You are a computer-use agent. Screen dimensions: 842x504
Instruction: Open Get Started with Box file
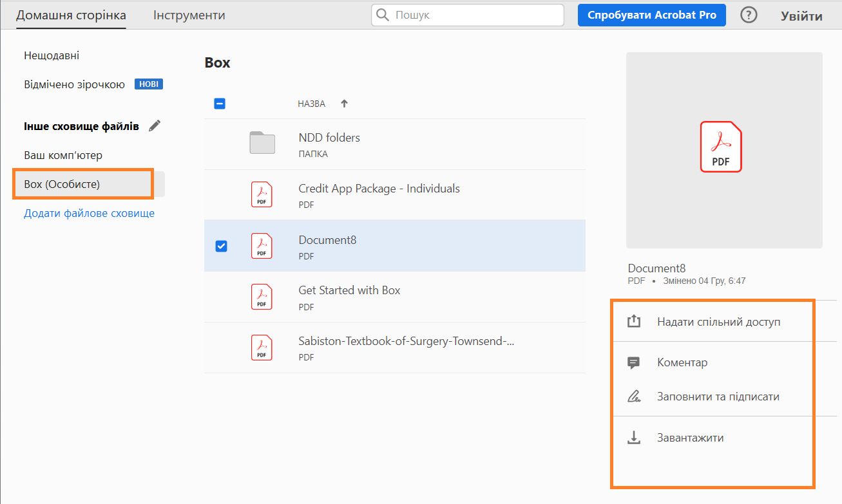[349, 290]
